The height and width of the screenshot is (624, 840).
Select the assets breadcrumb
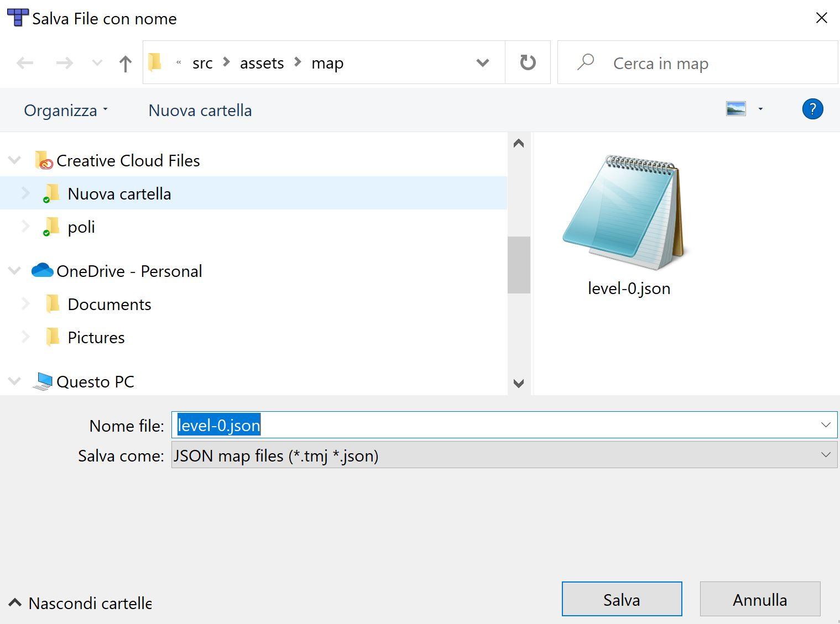click(262, 64)
